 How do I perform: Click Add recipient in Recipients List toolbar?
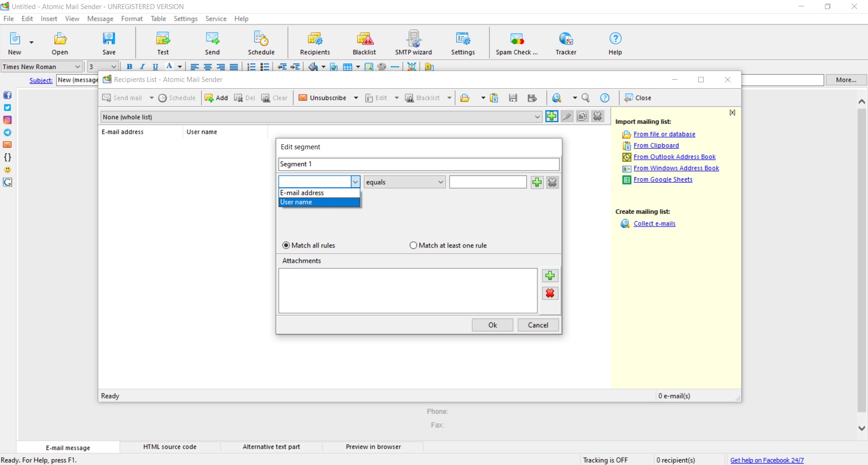pyautogui.click(x=216, y=98)
